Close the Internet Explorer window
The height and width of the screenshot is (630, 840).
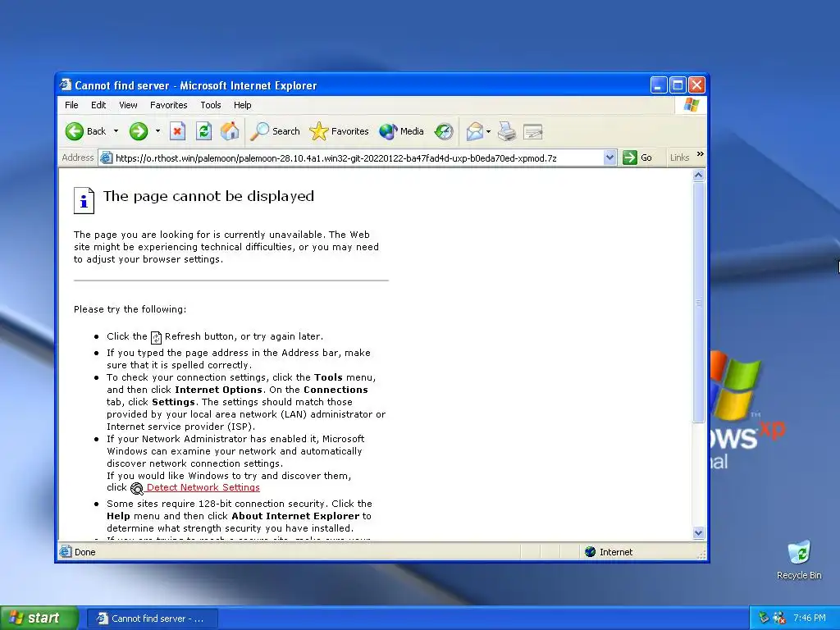(x=696, y=84)
